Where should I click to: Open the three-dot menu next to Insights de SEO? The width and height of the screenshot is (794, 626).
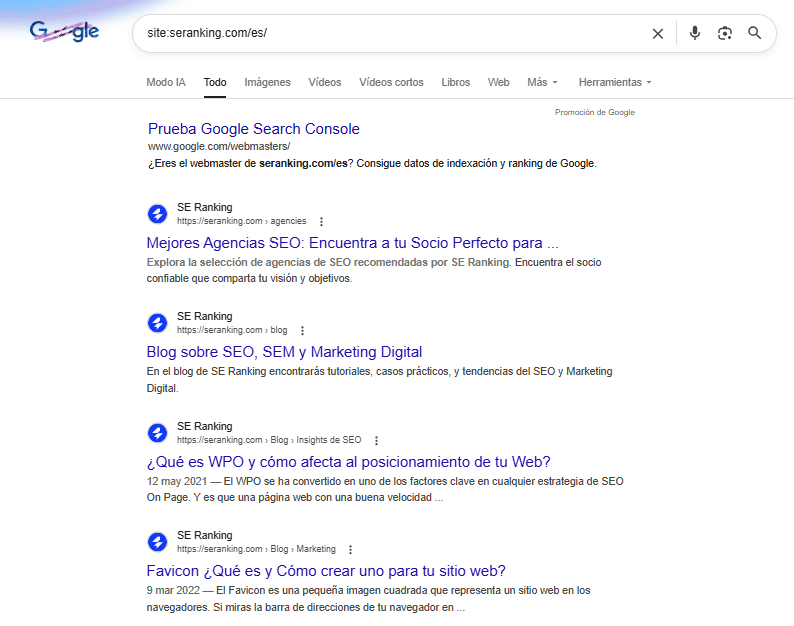click(376, 440)
